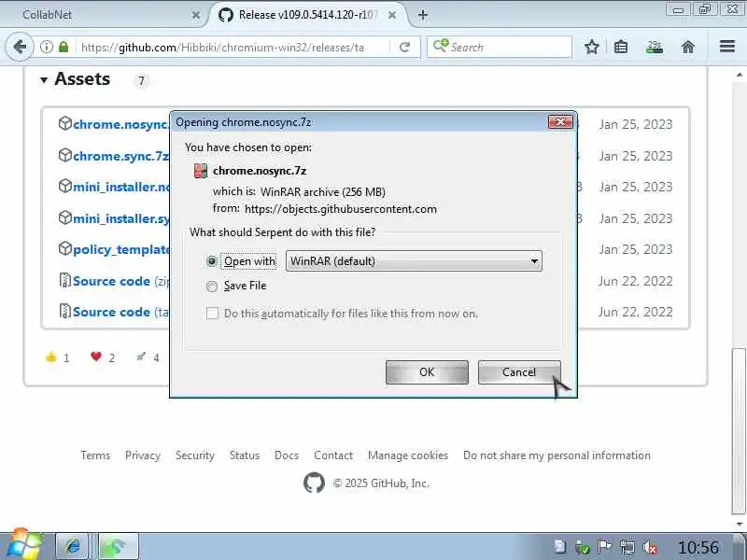Click the scrollbar down arrow
The image size is (747, 560).
tap(739, 524)
